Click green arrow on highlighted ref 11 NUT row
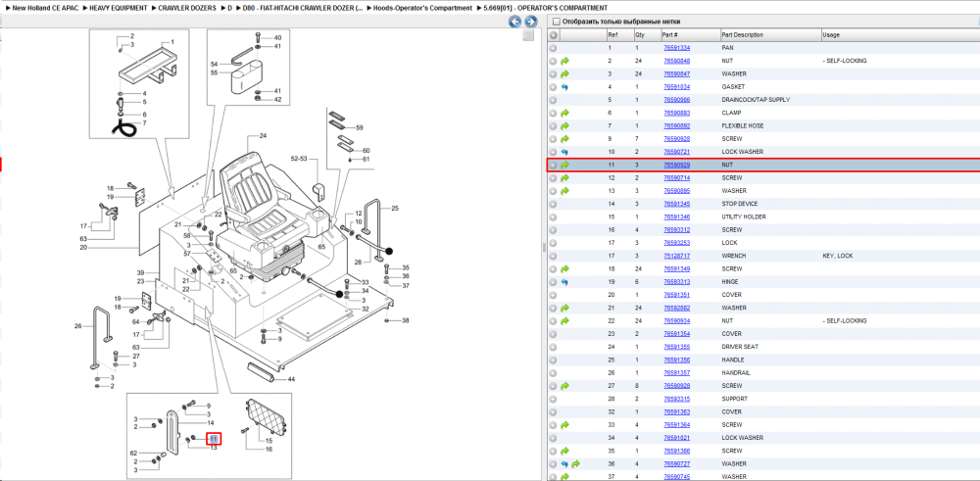Viewport: 980px width, 481px height. click(565, 165)
